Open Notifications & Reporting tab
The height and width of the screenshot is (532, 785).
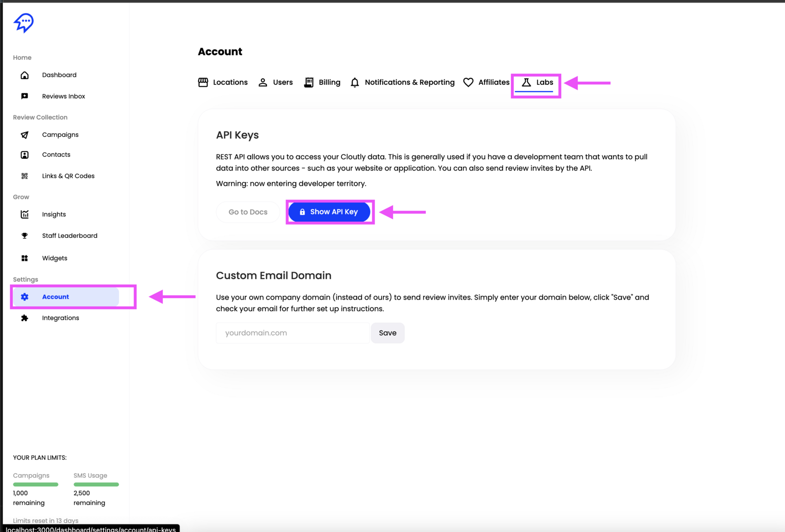pyautogui.click(x=402, y=82)
